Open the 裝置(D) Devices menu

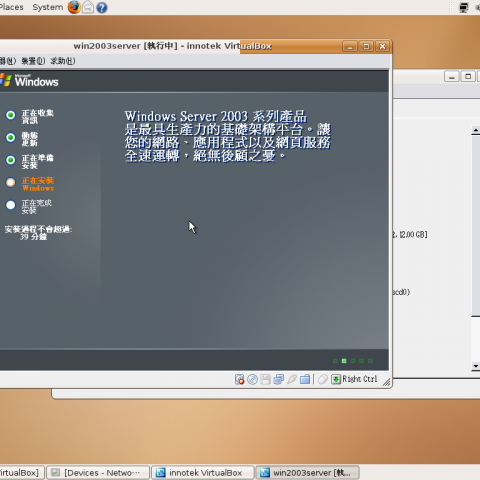[33, 61]
